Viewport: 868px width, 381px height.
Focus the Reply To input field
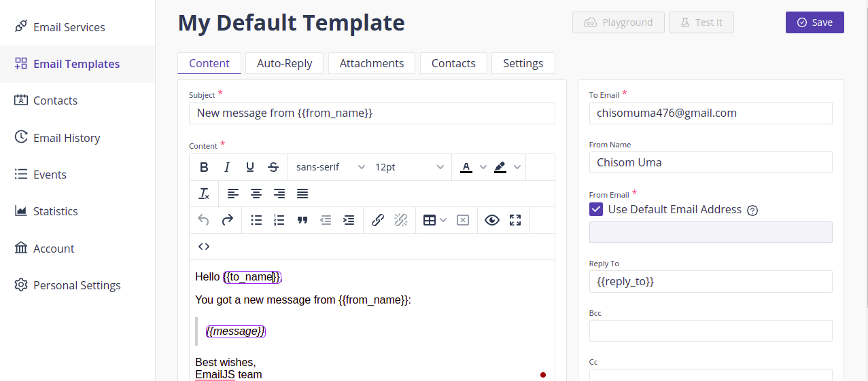click(x=710, y=281)
